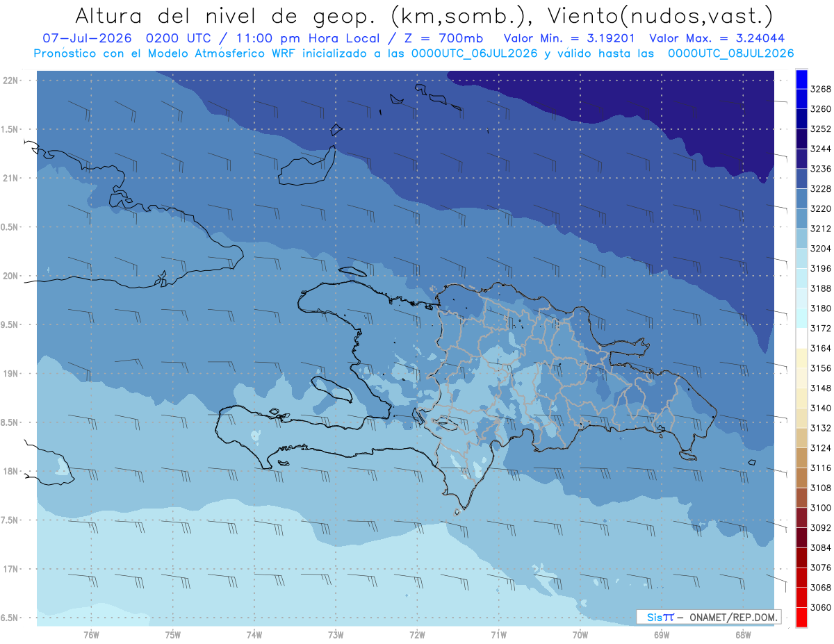Click the valid-until time '0000UTC_08JUL2026'
This screenshot has height=644, width=834.
(x=731, y=53)
